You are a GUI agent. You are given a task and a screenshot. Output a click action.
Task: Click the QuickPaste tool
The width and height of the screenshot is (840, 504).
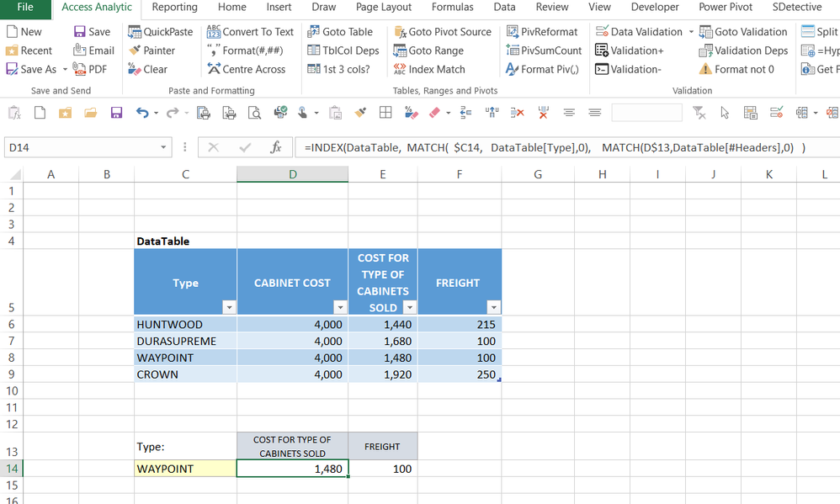pos(160,32)
